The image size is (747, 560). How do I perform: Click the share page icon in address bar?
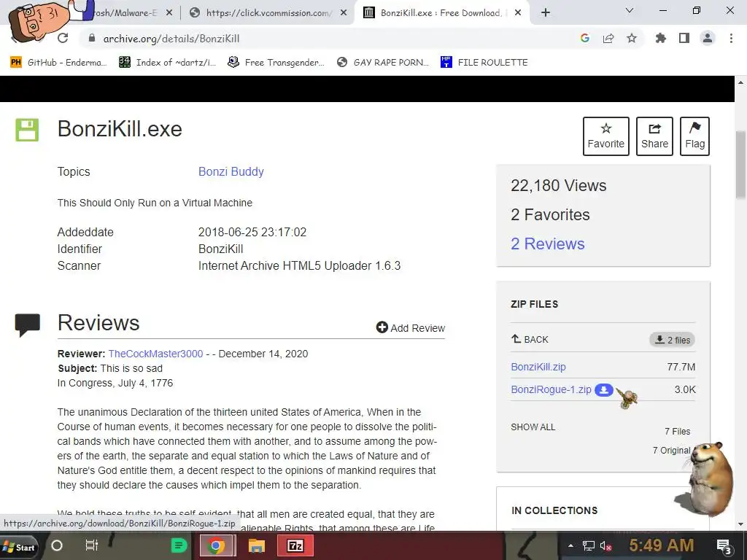[608, 38]
